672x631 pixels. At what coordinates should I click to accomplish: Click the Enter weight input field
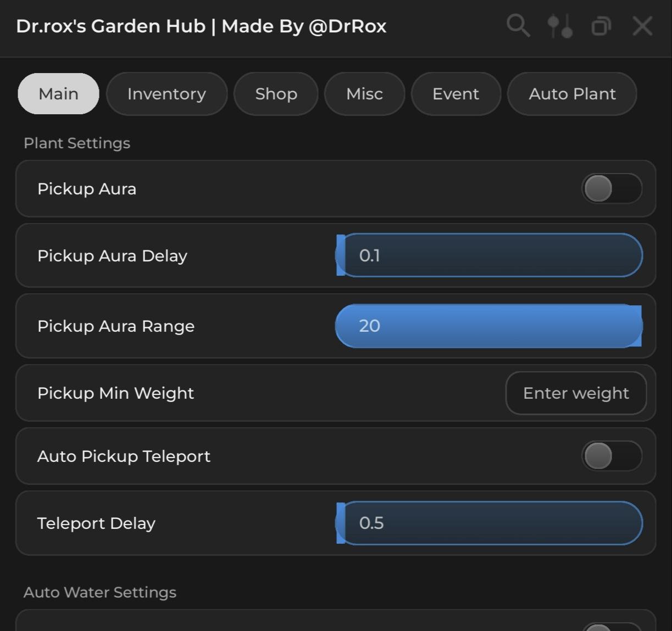click(576, 393)
